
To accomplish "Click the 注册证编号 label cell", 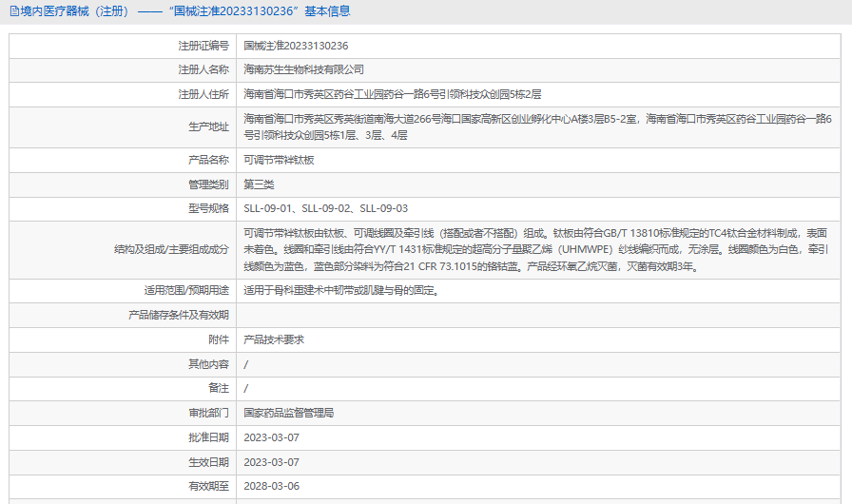I will click(x=123, y=47).
